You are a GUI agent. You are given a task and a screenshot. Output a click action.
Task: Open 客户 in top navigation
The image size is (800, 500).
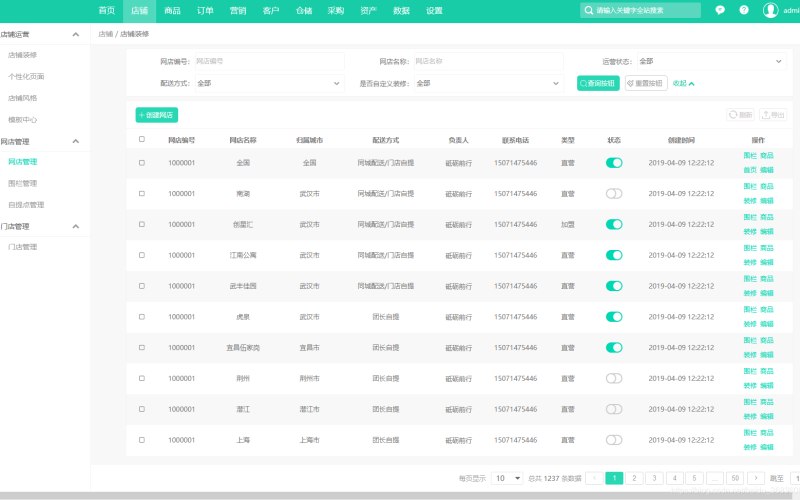[271, 11]
